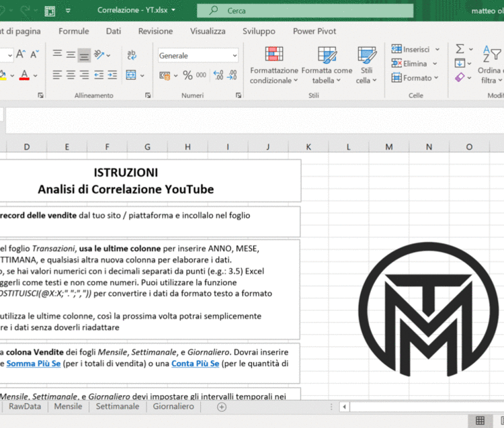The image size is (504, 428).
Task: Expand font color dropdown arrow
Action: pyautogui.click(x=36, y=76)
